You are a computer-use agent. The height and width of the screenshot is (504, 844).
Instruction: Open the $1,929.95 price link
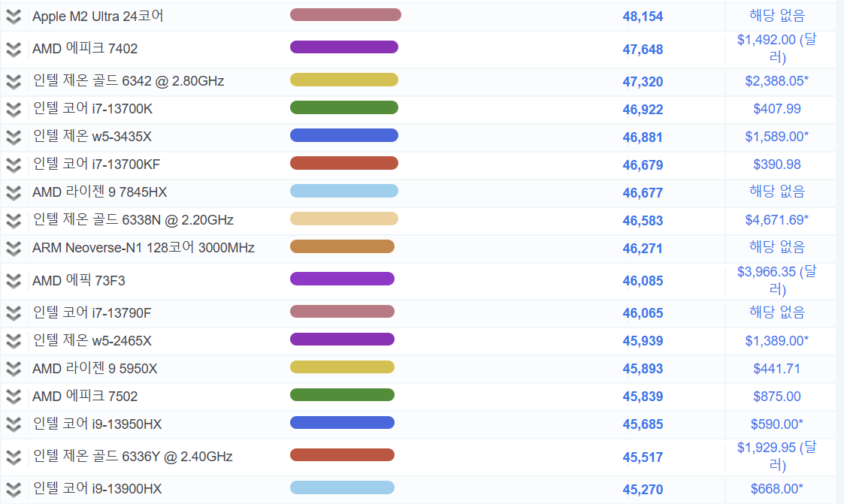point(776,456)
